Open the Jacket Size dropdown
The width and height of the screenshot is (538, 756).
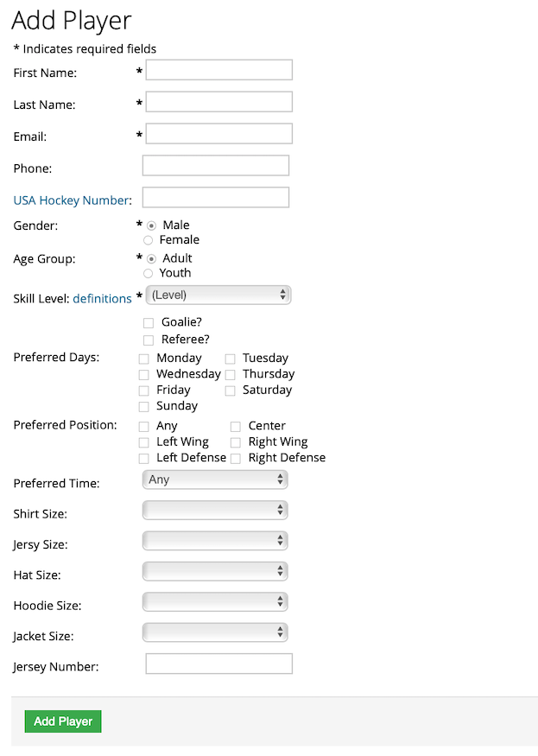(214, 632)
